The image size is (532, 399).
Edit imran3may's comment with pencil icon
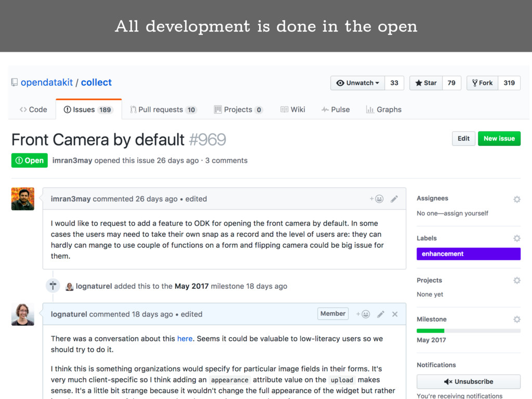point(394,199)
